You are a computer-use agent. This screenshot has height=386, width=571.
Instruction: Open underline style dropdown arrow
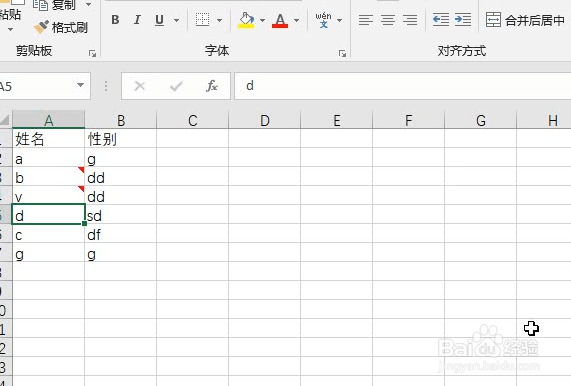point(177,20)
